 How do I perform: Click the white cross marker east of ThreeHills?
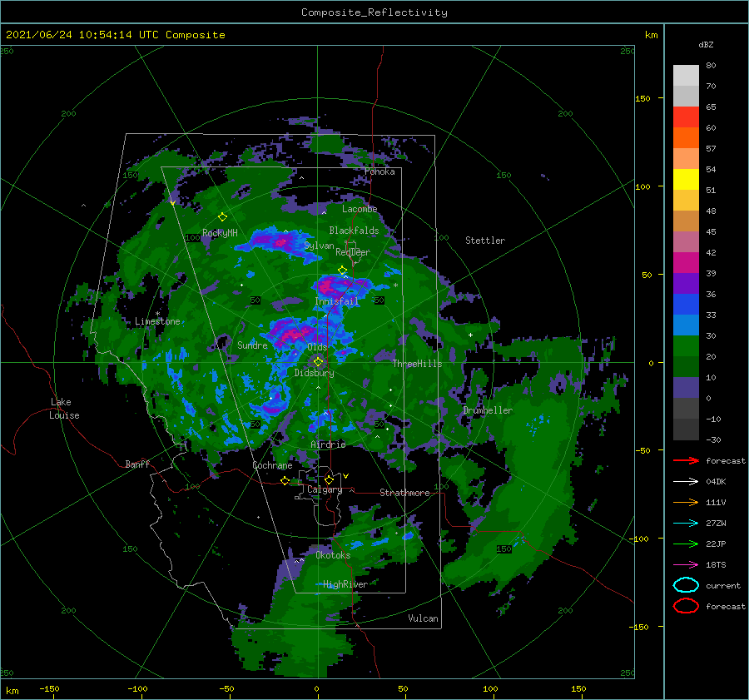[x=470, y=335]
